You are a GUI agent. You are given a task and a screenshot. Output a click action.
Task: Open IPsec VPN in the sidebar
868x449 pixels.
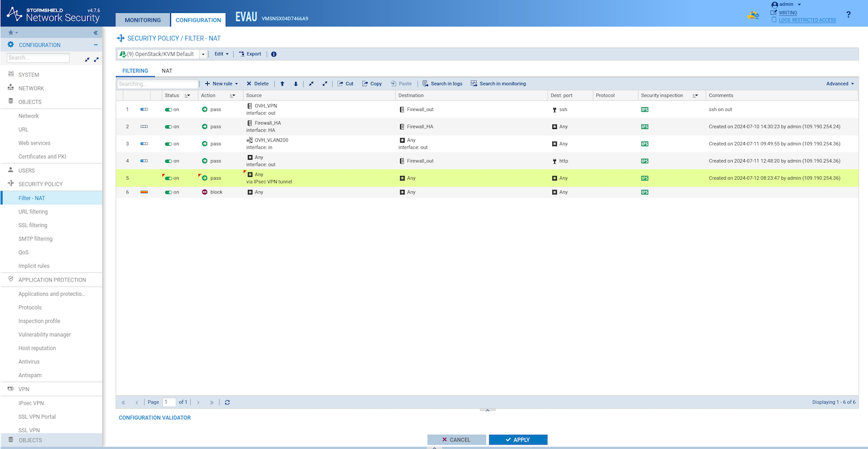tap(31, 403)
